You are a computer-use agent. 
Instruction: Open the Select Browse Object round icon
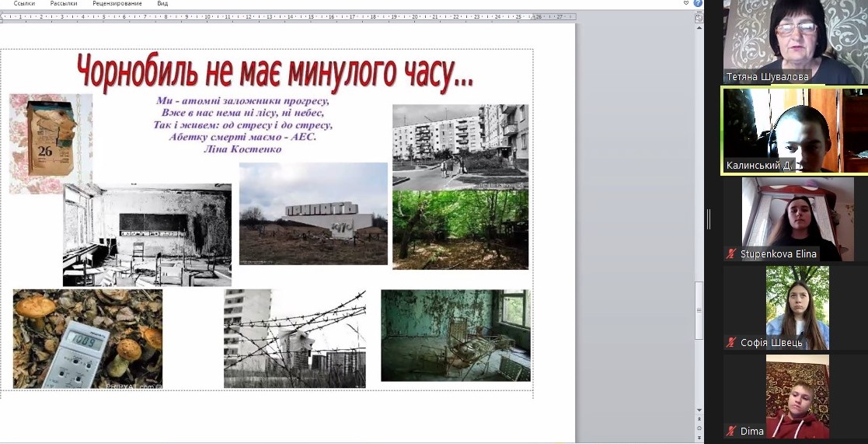click(698, 428)
